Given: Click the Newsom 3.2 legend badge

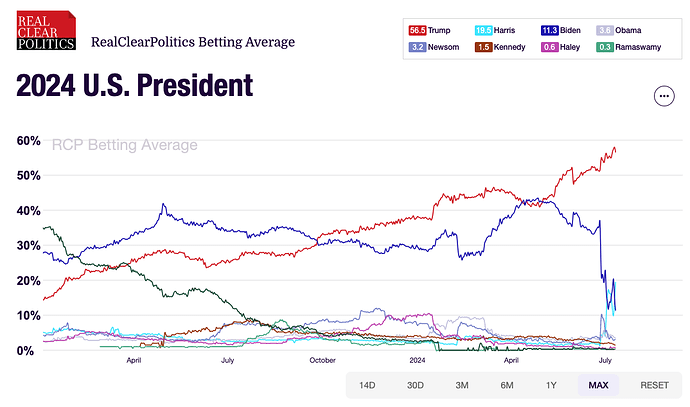Looking at the screenshot, I should [x=417, y=47].
